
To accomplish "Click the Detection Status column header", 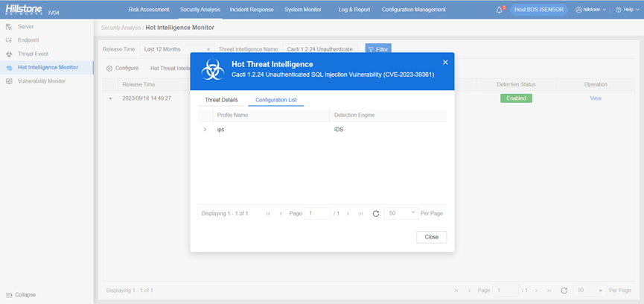I will click(x=516, y=85).
